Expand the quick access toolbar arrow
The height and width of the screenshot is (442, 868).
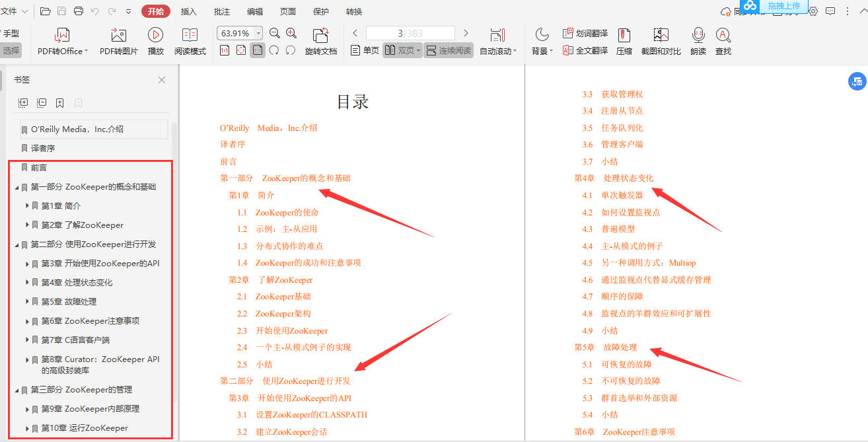point(128,11)
